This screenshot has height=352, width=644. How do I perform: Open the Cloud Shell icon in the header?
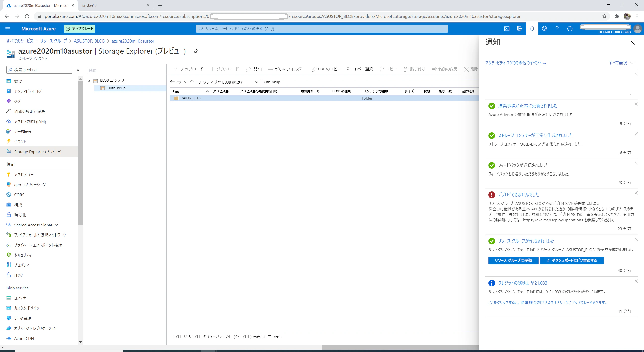pyautogui.click(x=507, y=29)
